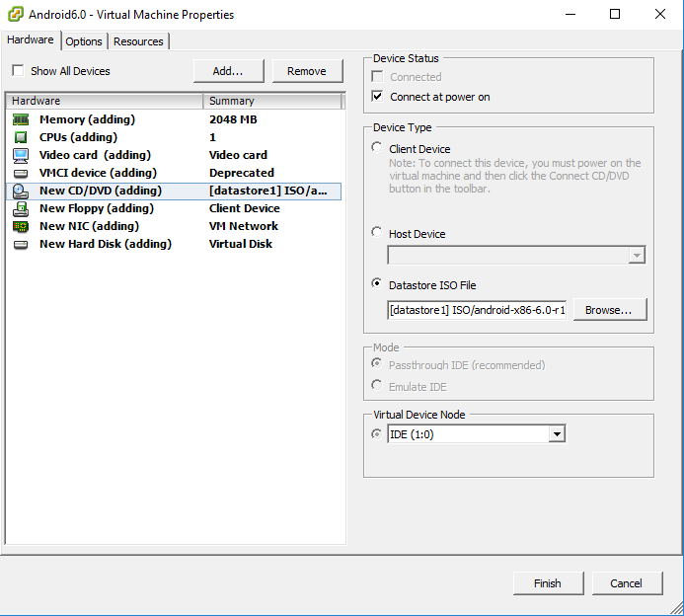Click the CPUs chip icon
This screenshot has width=684, height=616.
pyautogui.click(x=21, y=137)
